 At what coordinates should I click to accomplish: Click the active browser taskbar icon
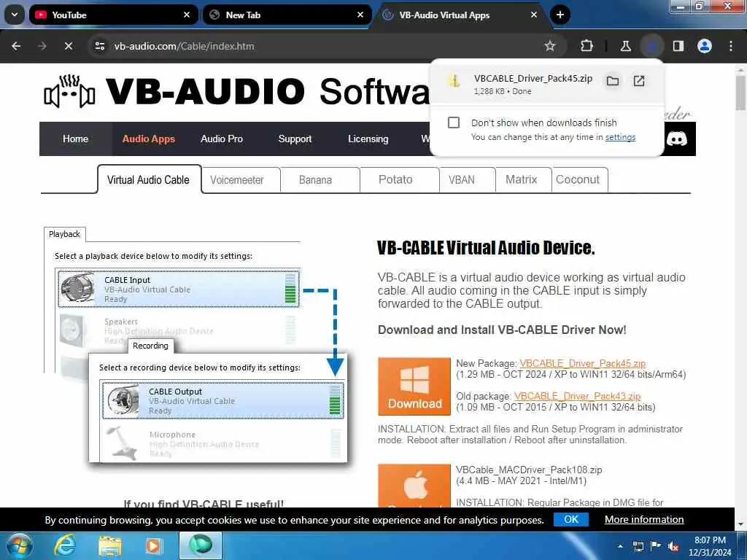[x=200, y=545]
